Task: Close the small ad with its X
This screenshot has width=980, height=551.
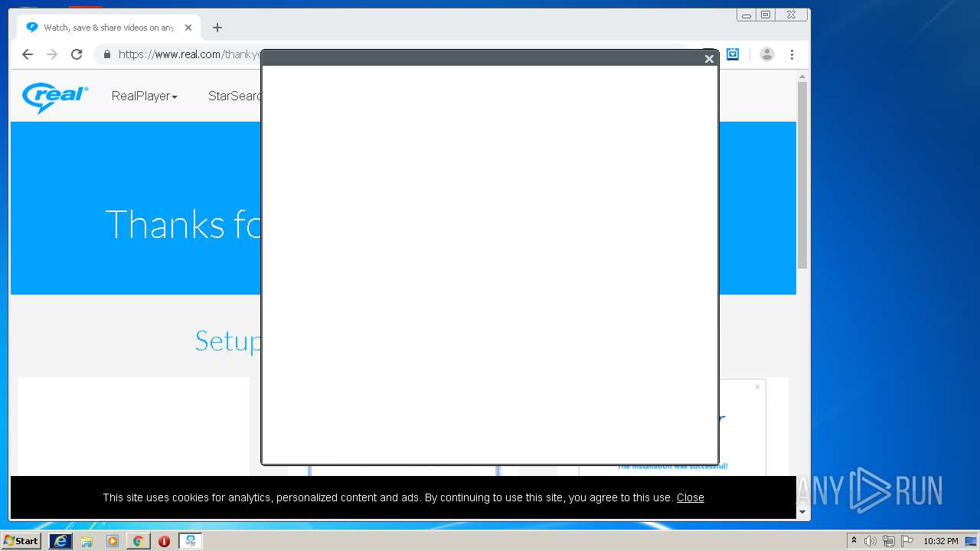Action: click(x=757, y=386)
